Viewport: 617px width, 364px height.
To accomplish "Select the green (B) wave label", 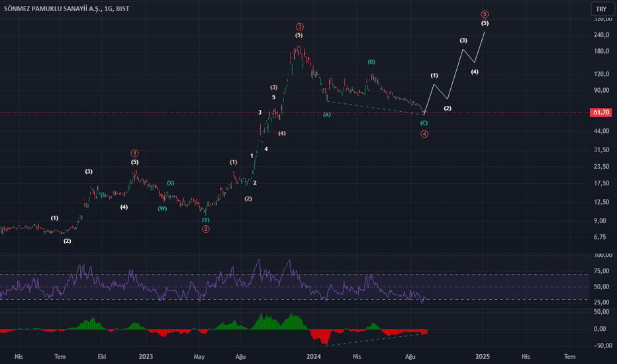I will tap(371, 62).
